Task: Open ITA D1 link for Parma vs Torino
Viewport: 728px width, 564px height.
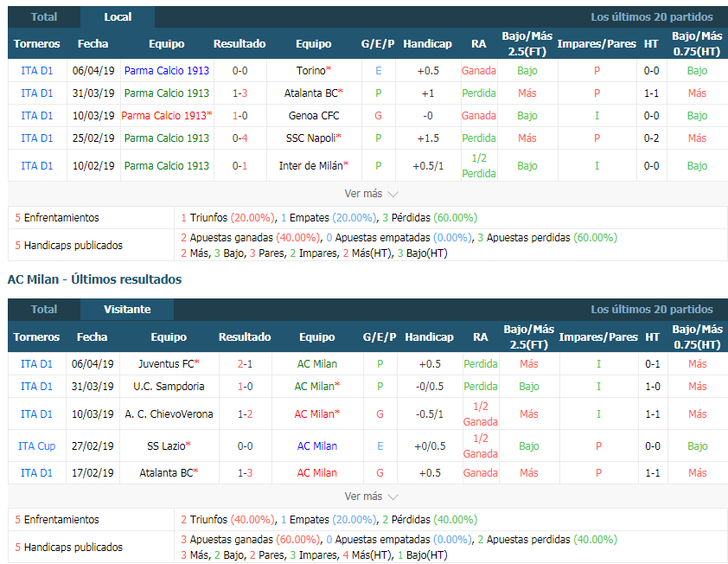Action: tap(36, 71)
